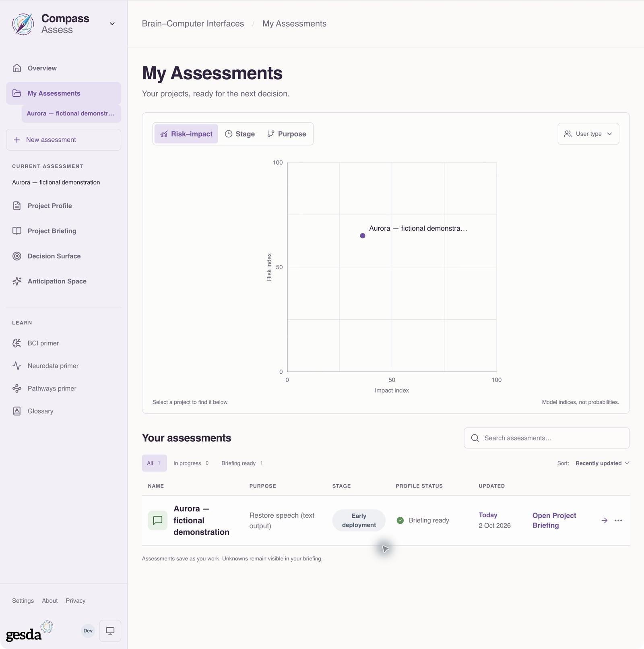Image resolution: width=644 pixels, height=649 pixels.
Task: Open the three-dots menu for Aurora
Action: (619, 521)
